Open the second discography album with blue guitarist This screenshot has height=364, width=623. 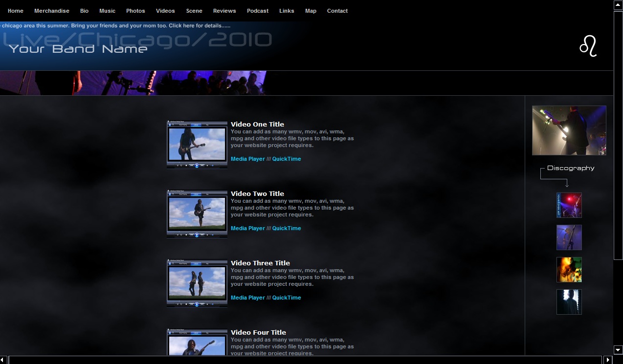(x=569, y=237)
